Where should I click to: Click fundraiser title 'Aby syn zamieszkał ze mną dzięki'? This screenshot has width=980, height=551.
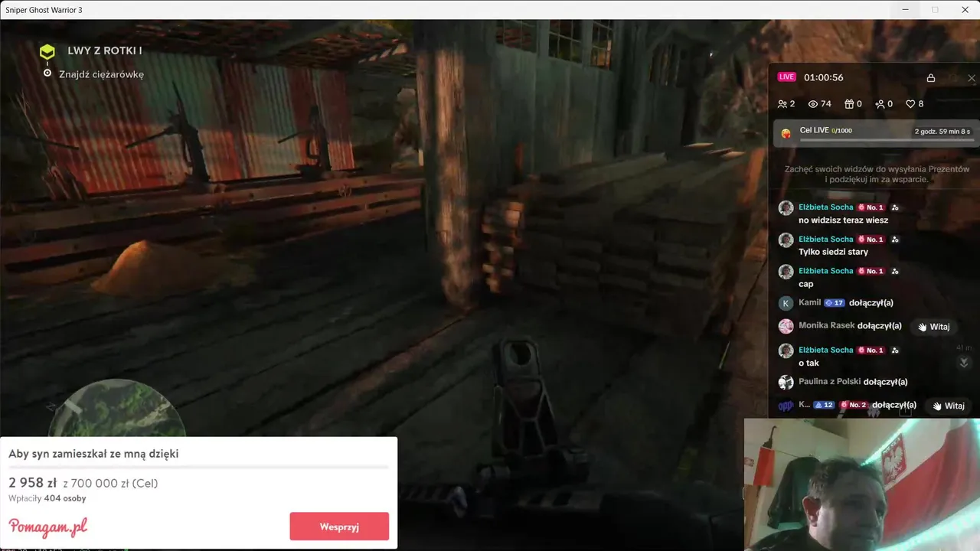tap(93, 454)
